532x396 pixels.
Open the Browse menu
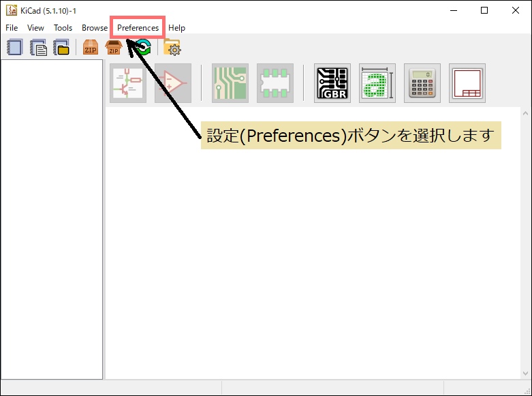pos(95,28)
